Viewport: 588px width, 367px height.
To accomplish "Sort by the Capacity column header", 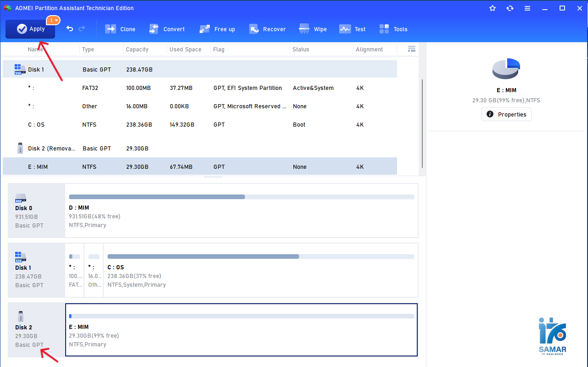I will (x=136, y=49).
